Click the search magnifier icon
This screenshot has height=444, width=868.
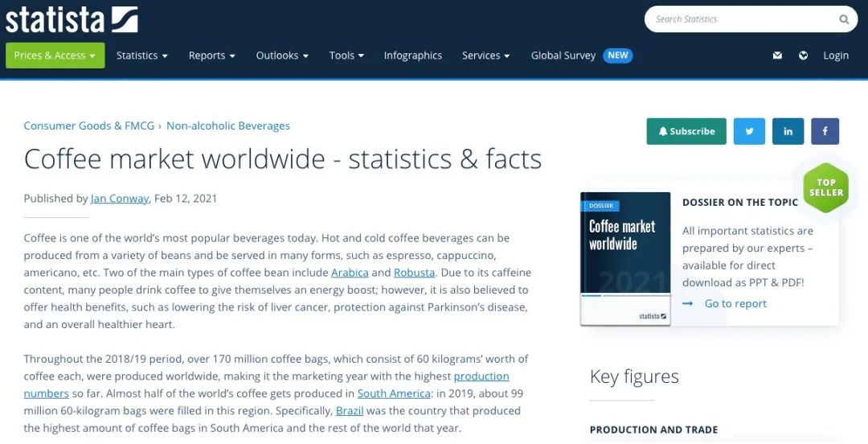tap(844, 19)
